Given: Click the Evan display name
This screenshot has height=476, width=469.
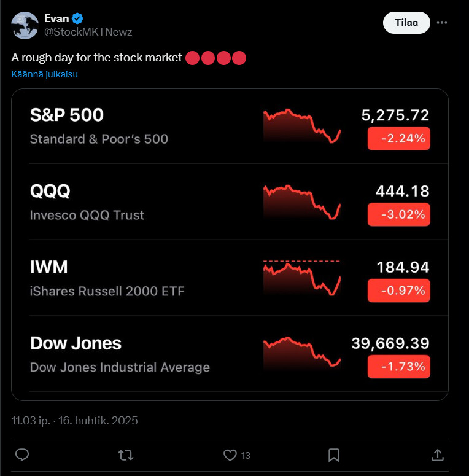Looking at the screenshot, I should pyautogui.click(x=56, y=19).
